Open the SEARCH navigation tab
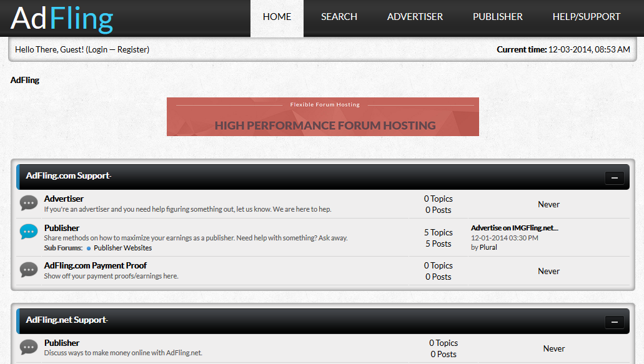644x364 pixels. coord(339,17)
